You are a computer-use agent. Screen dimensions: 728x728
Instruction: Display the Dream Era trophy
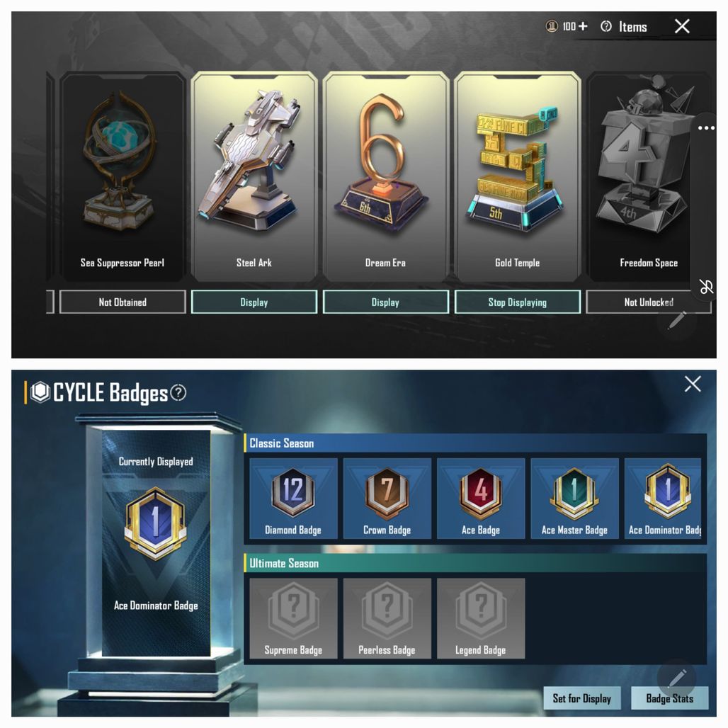(x=385, y=302)
